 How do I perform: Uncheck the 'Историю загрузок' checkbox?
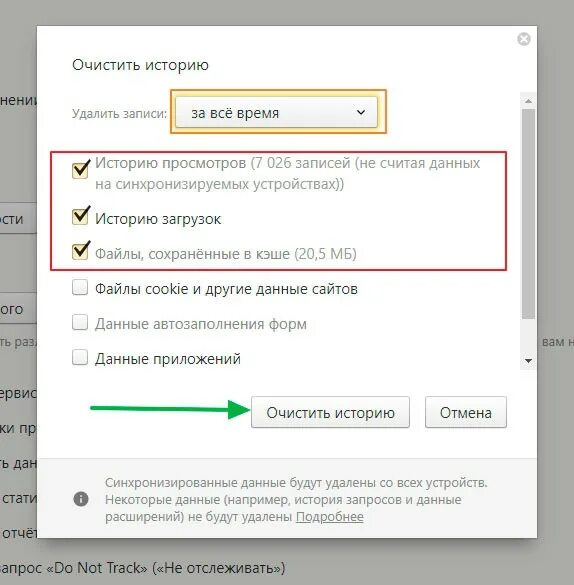coord(80,216)
